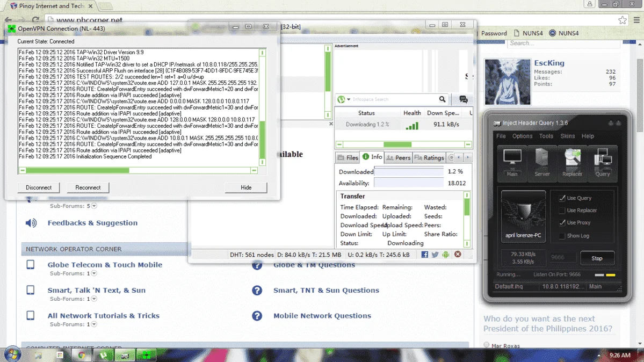This screenshot has width=644, height=362.
Task: Select the Mar Roxas poll option
Action: click(487, 345)
